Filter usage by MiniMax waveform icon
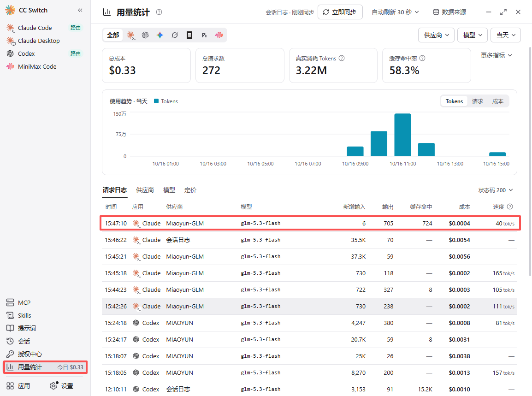532x396 pixels. click(x=219, y=35)
